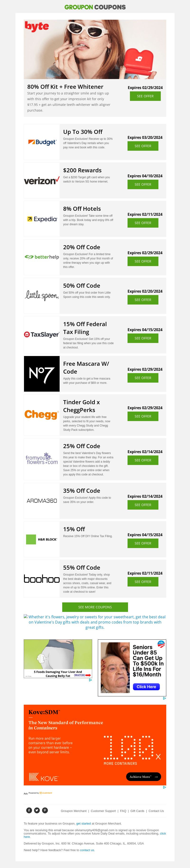Click the Pinterest icon in the footer
This screenshot has width=190, height=868.
[45, 810]
